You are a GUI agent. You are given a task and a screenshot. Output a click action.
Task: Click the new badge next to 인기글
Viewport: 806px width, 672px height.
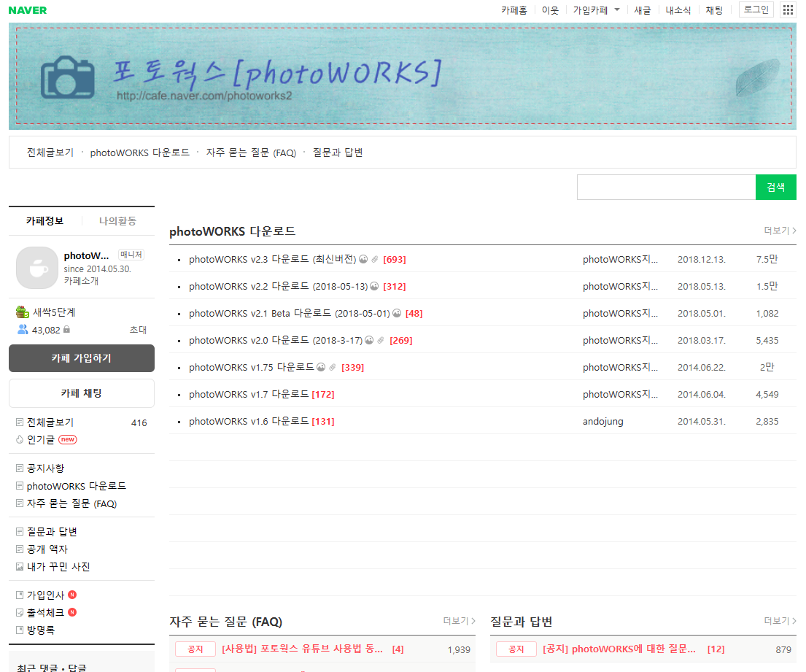(x=68, y=439)
